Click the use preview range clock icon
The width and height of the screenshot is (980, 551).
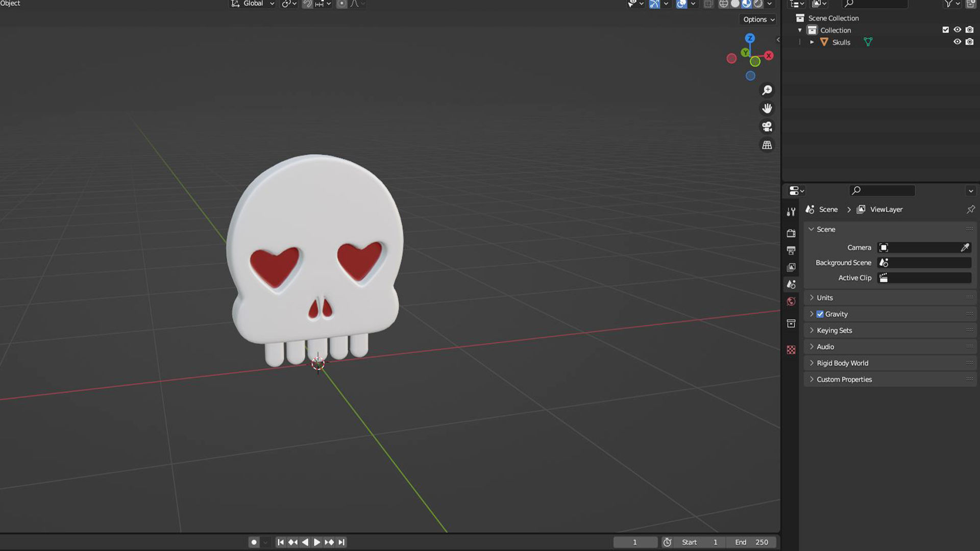pyautogui.click(x=667, y=542)
